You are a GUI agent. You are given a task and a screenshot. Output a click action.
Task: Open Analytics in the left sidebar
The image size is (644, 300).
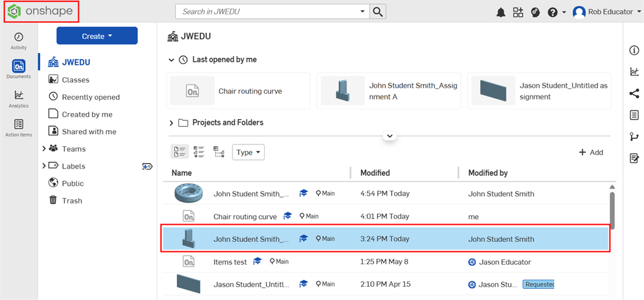(x=19, y=99)
